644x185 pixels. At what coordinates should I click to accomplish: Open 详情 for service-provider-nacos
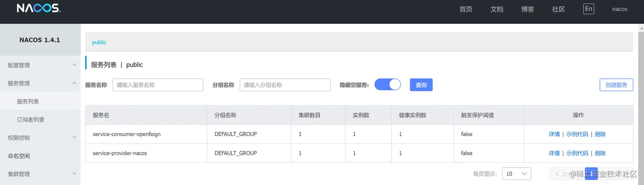tap(554, 153)
